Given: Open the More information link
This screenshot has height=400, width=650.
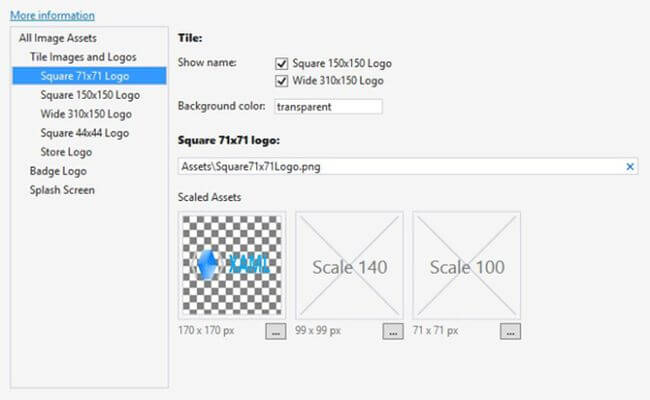Looking at the screenshot, I should click(x=52, y=15).
